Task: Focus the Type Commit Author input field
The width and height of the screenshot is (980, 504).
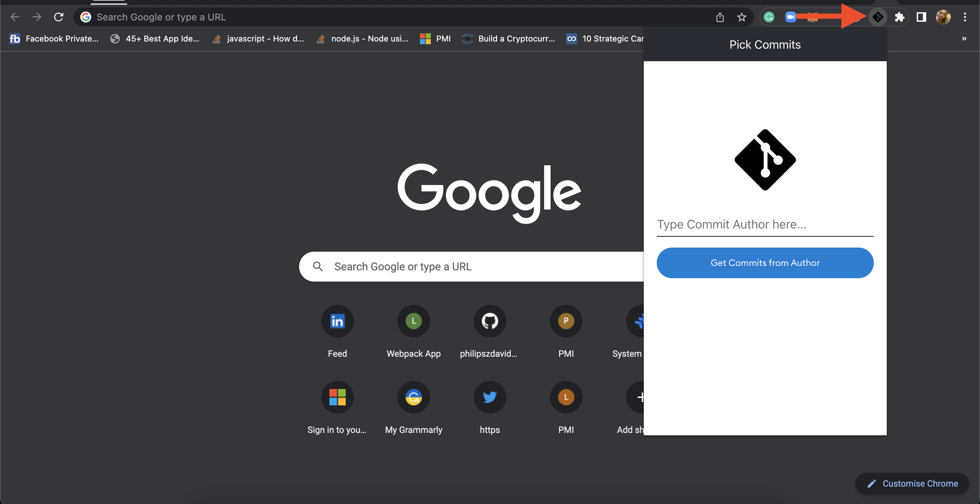Action: tap(765, 225)
